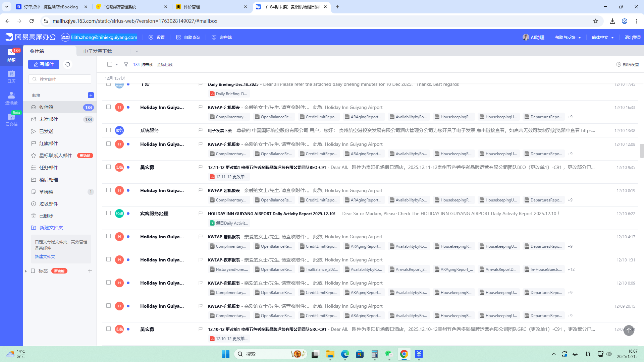Toggle the select-all emails checkbox

(110, 64)
